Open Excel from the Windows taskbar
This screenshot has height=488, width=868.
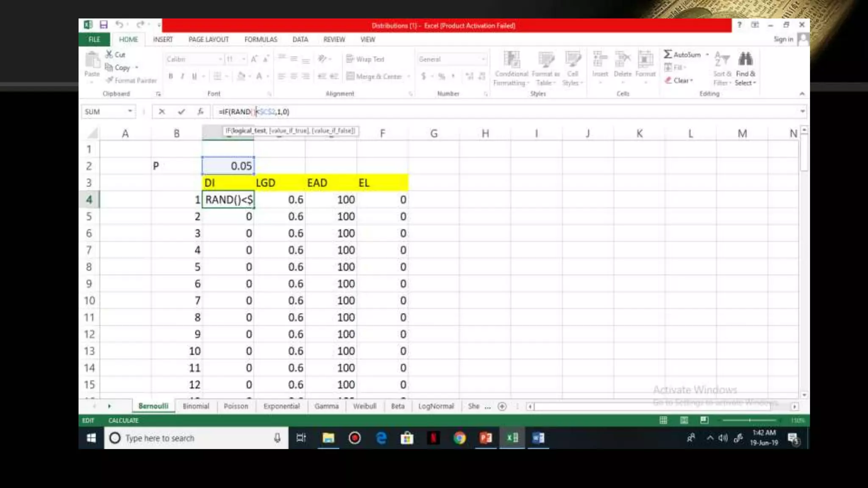click(x=512, y=438)
